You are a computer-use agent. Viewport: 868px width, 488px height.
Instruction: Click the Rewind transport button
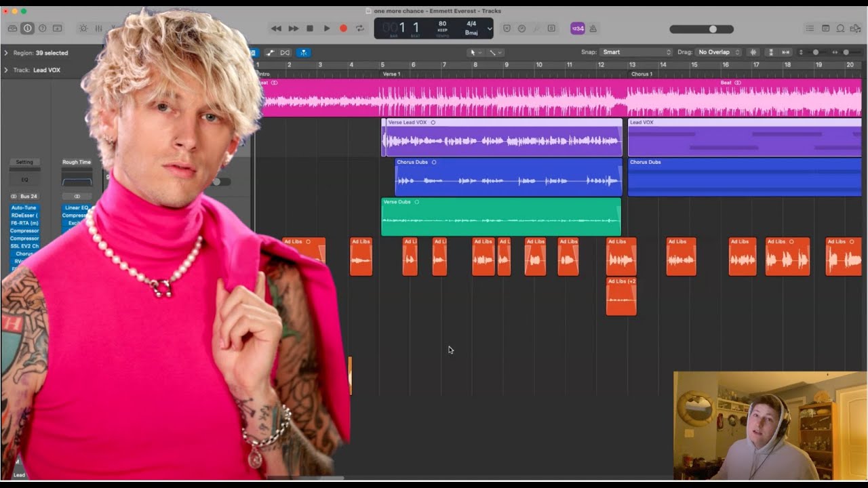(x=276, y=28)
